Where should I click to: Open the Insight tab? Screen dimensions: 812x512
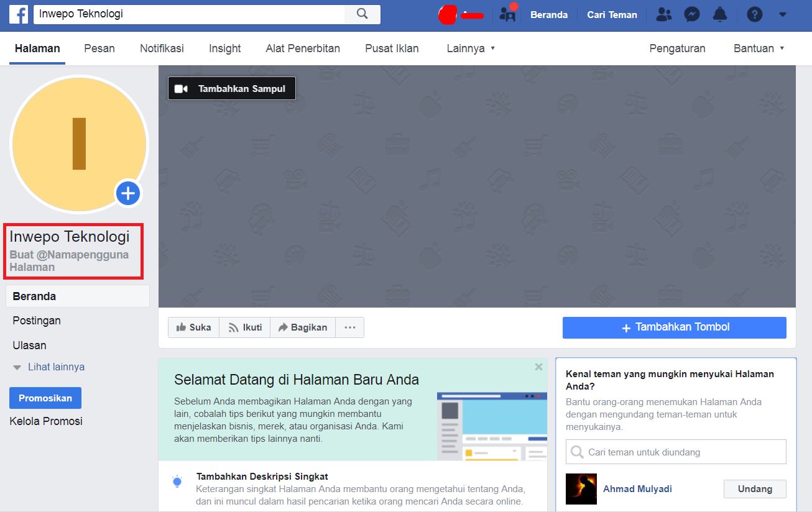click(225, 48)
